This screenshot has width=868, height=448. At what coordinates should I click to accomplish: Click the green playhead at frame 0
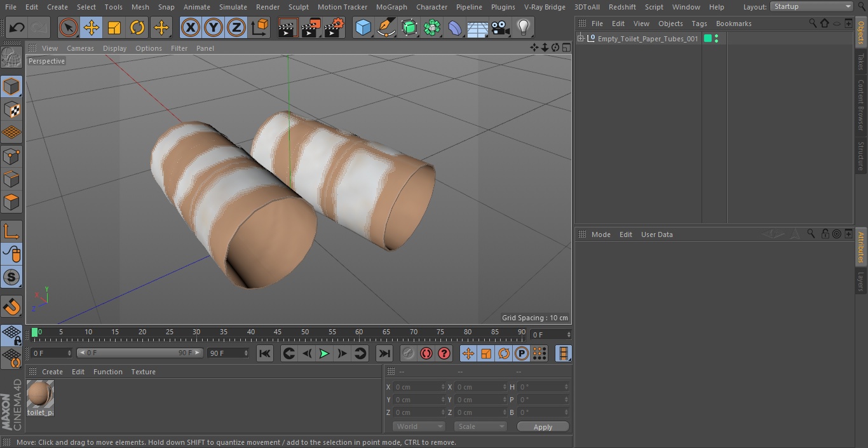(x=34, y=332)
